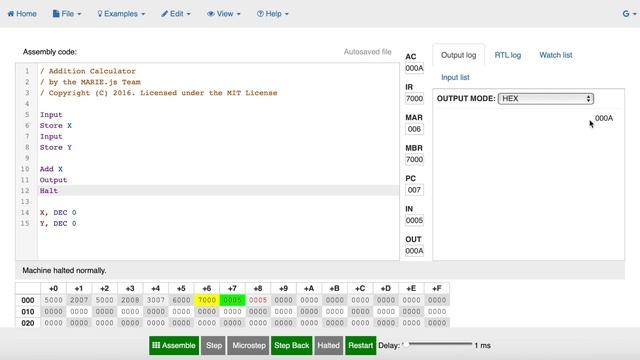The image size is (640, 360).
Task: Click the Step Back button
Action: pyautogui.click(x=291, y=345)
